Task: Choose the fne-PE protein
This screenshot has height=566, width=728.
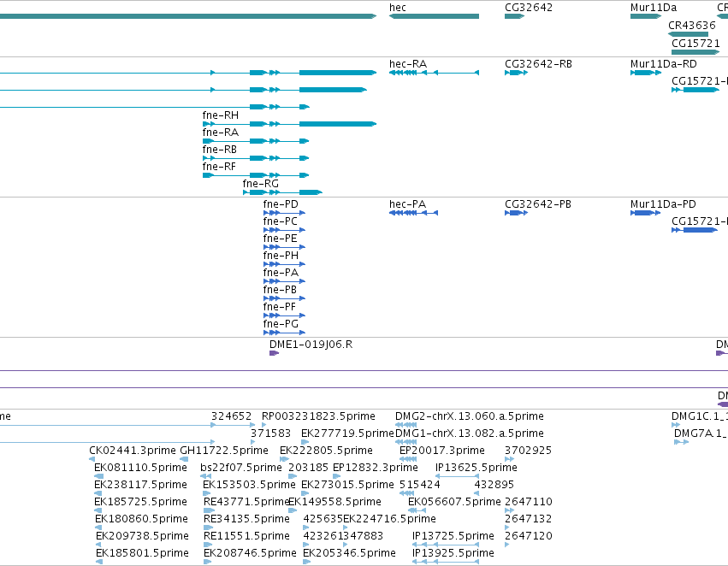Action: (x=284, y=247)
